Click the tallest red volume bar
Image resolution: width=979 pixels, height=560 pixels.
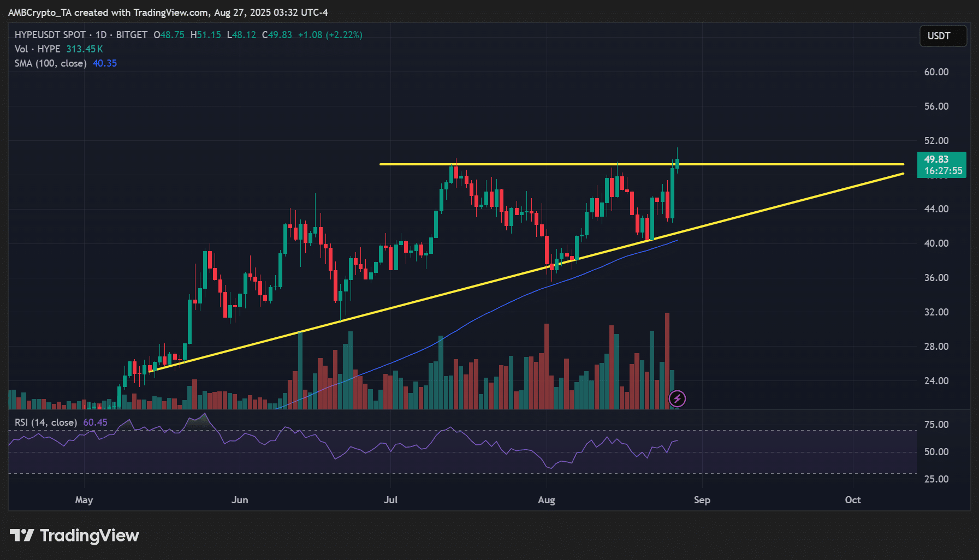pos(667,361)
